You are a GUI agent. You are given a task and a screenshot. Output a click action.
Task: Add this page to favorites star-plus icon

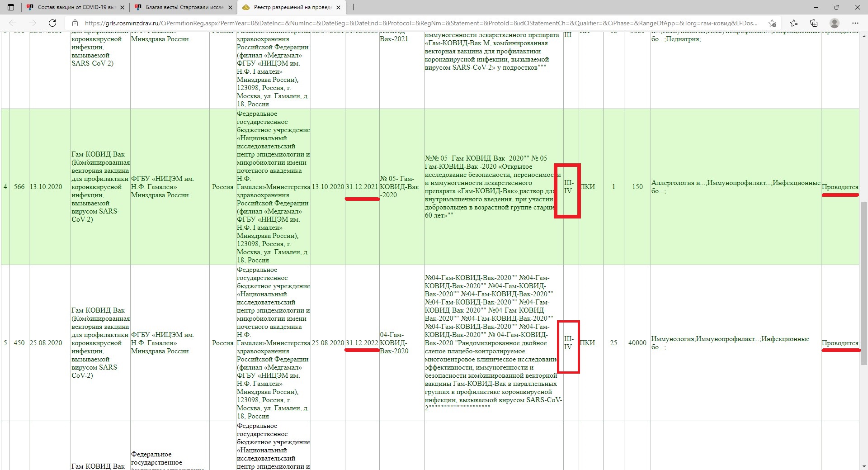772,23
